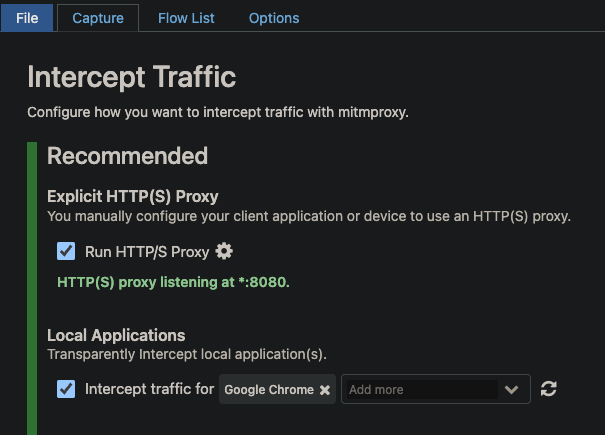Viewport: 605px width, 435px height.
Task: Open the Flow List tab
Action: click(x=186, y=18)
